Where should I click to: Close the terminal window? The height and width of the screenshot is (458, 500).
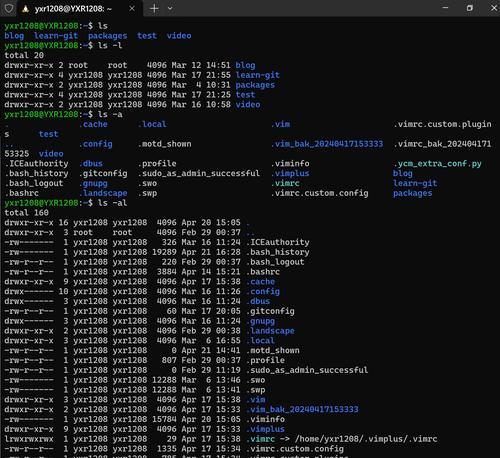tap(494, 8)
